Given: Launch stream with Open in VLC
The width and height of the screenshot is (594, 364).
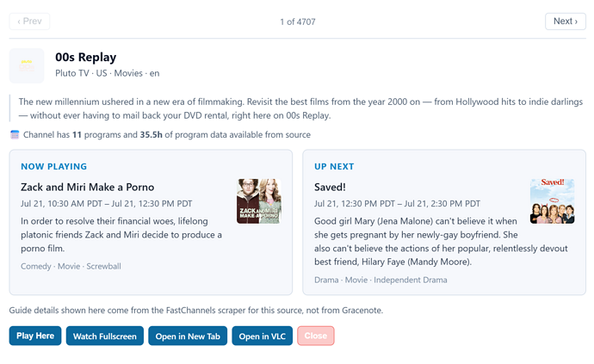Looking at the screenshot, I should click(263, 336).
